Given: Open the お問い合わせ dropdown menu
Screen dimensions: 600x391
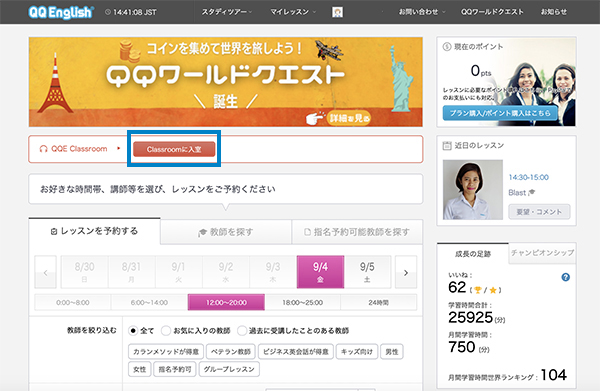Looking at the screenshot, I should tap(422, 12).
